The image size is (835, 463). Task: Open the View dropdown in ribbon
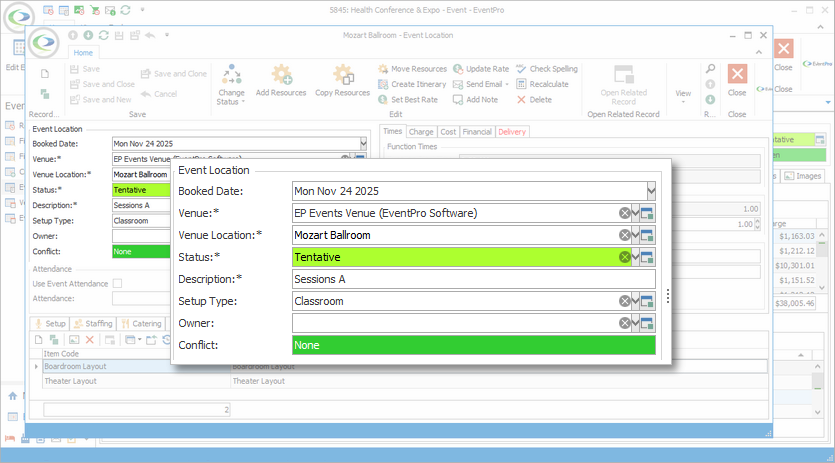(683, 96)
